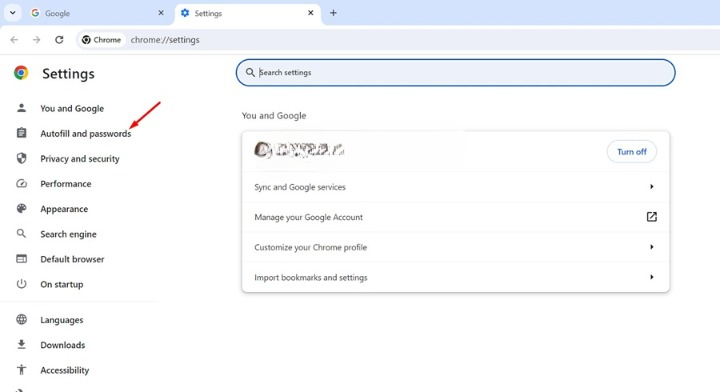Screen dimensions: 720x392
Task: Click the Accessibility figure icon
Action: pyautogui.click(x=21, y=370)
